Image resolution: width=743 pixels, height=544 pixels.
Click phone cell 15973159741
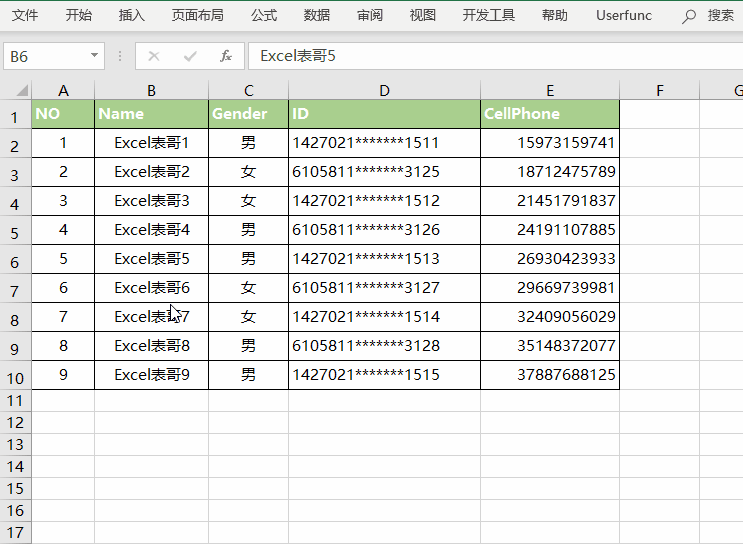click(550, 143)
